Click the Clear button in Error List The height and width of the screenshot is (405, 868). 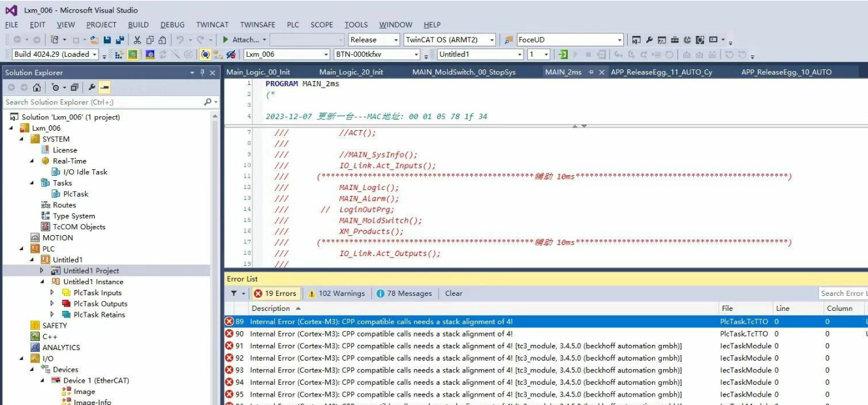pos(454,293)
